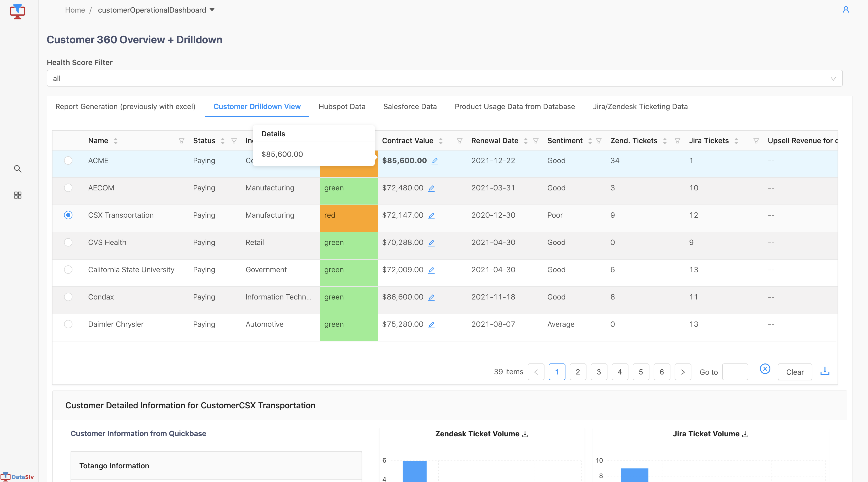
Task: Filter the Renewal Date column
Action: [536, 141]
